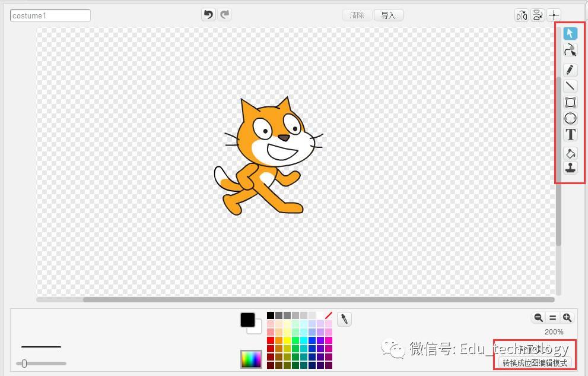
Task: Click the canvas horizontal scrollbar thumb
Action: pos(319,299)
